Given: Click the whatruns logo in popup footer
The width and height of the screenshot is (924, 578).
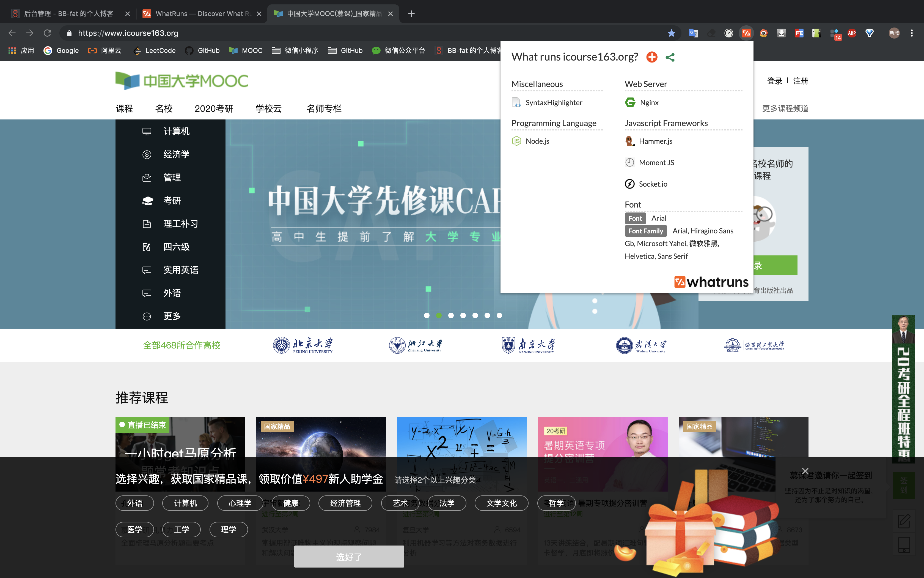Looking at the screenshot, I should (x=711, y=282).
